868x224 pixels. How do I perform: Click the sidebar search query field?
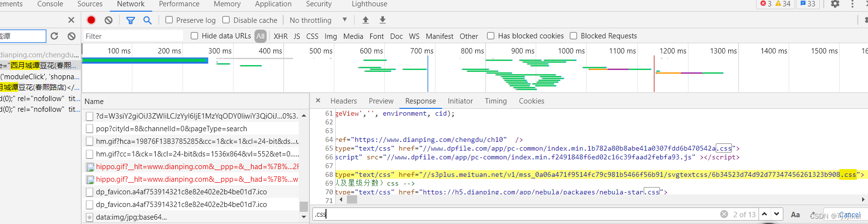pos(22,36)
